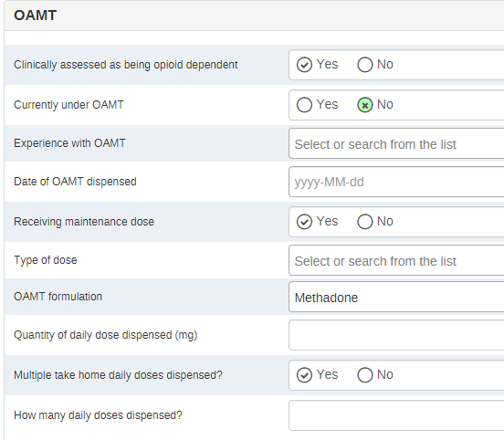Click the How many daily doses dispensed field
Image resolution: width=504 pixels, height=440 pixels.
pos(396,415)
